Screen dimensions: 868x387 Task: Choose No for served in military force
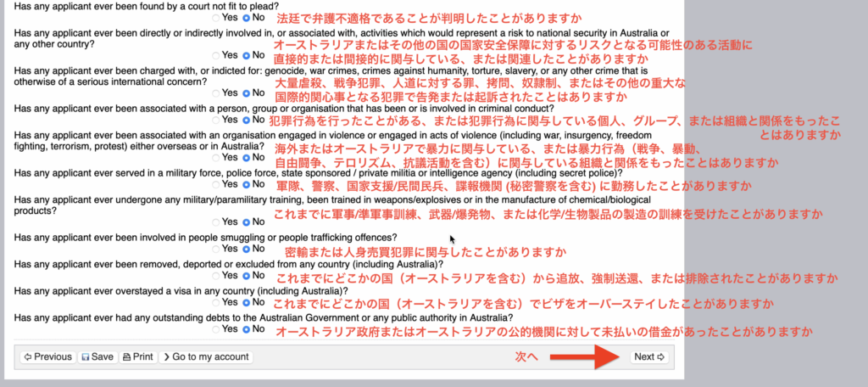[247, 184]
